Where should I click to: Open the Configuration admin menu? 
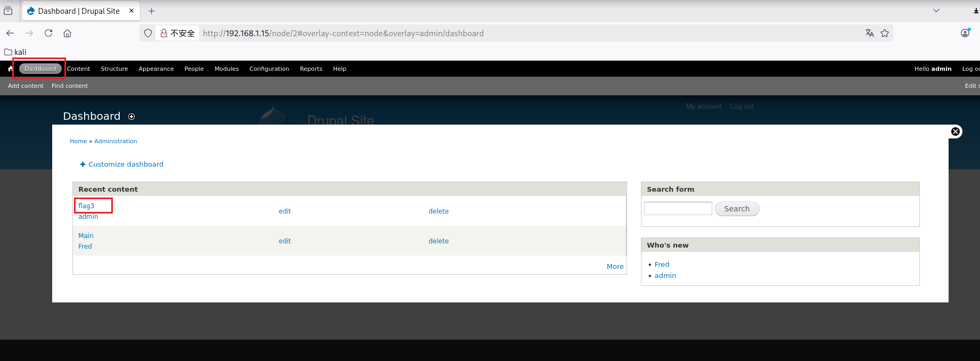click(x=269, y=69)
